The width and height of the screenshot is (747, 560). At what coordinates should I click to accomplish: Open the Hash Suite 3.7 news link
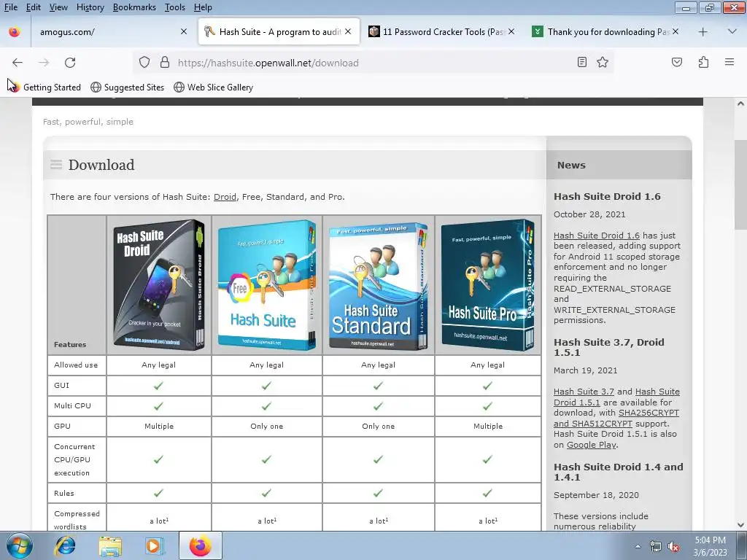[584, 392]
